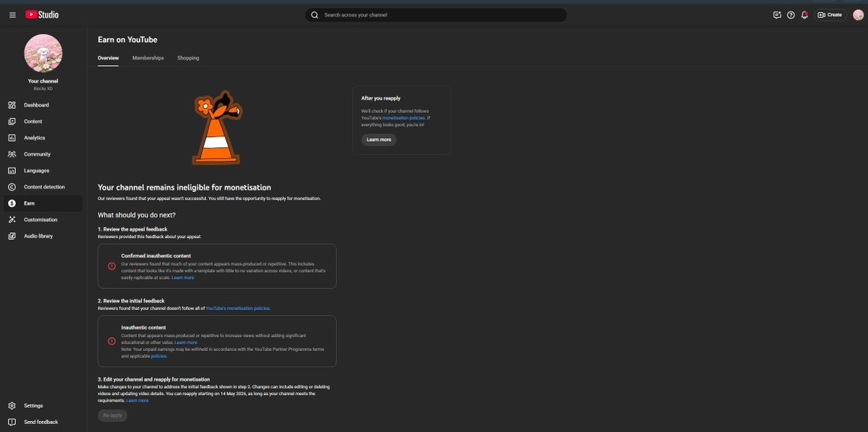
Task: Open Learn more link under Inauthentic content
Action: pos(186,342)
